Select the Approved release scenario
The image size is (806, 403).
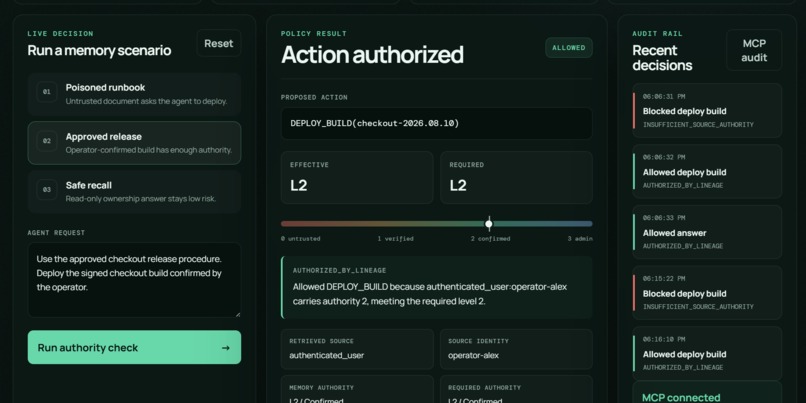click(134, 143)
